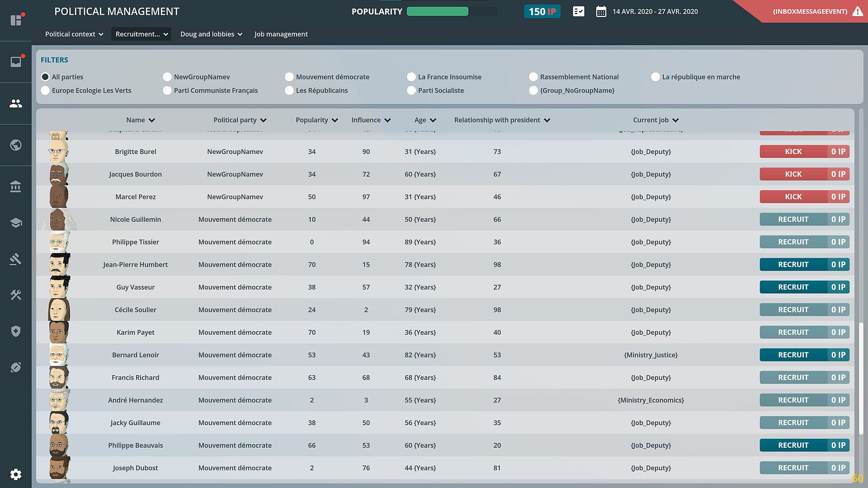Select the Rassemblement National filter

(533, 77)
